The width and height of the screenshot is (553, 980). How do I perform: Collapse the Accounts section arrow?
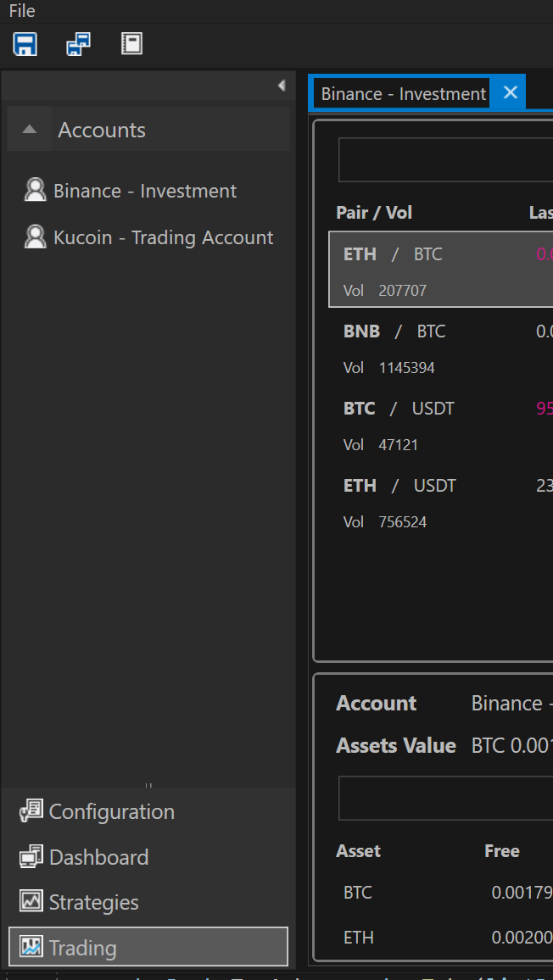coord(30,130)
